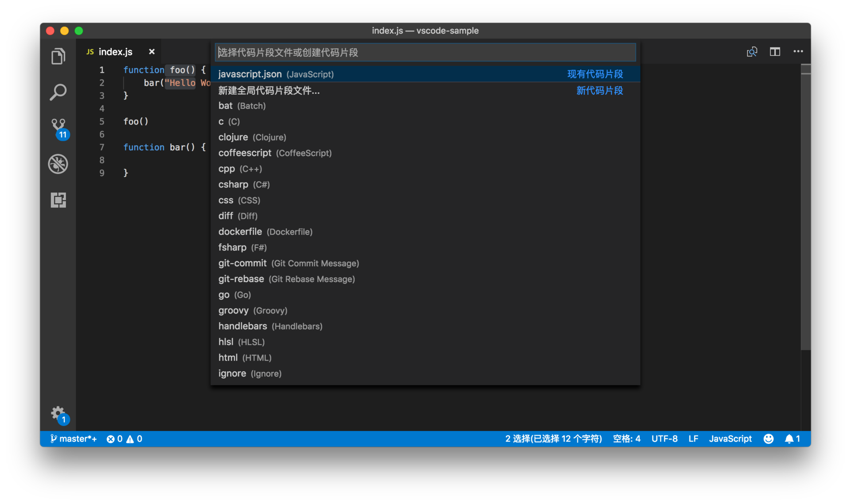This screenshot has width=851, height=504.
Task: Open the Explorer view in activity bar
Action: 58,56
